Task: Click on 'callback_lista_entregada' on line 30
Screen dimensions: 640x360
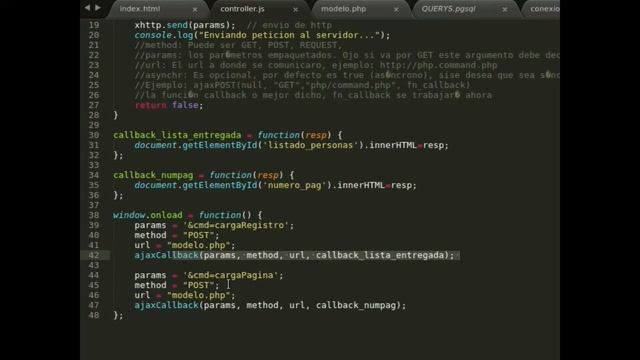Action: 177,135
